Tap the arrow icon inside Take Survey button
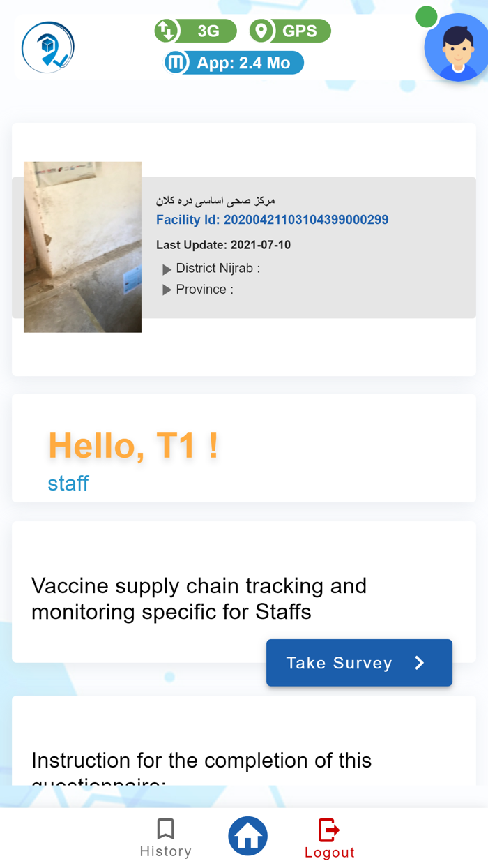The image size is (488, 868). [418, 663]
